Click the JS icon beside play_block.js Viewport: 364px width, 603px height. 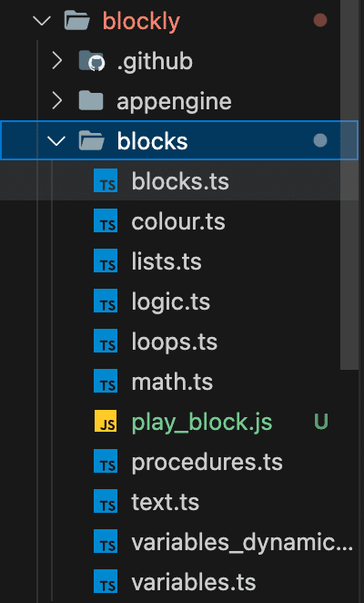pos(106,422)
